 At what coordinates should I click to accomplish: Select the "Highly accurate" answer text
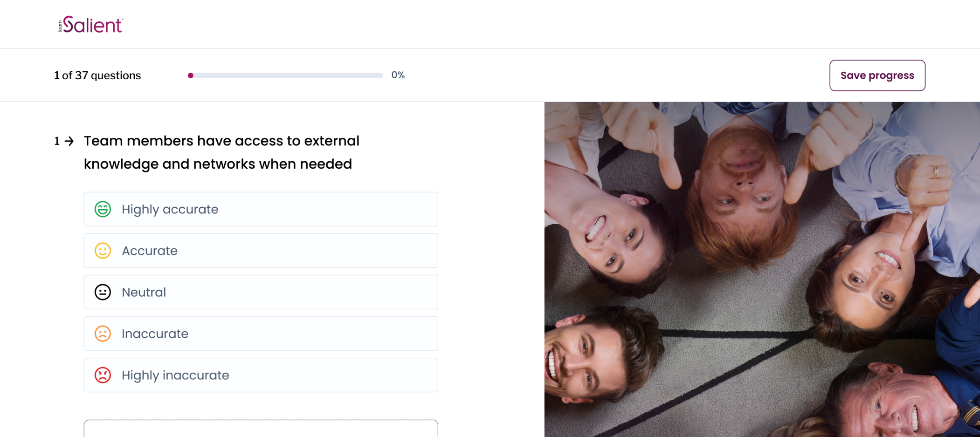pyautogui.click(x=170, y=209)
